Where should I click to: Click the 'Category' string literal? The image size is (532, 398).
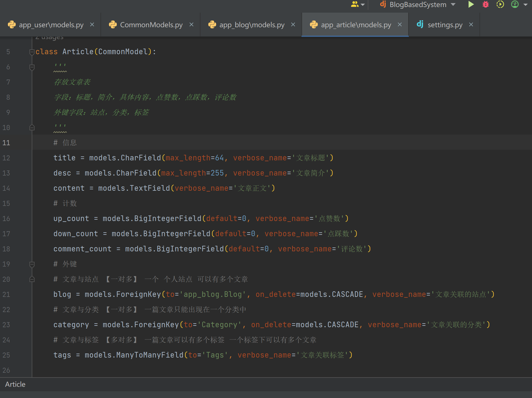[220, 325]
